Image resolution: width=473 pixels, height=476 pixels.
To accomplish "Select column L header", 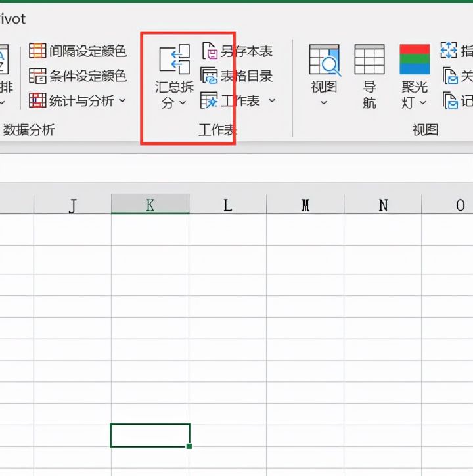I will (x=228, y=204).
